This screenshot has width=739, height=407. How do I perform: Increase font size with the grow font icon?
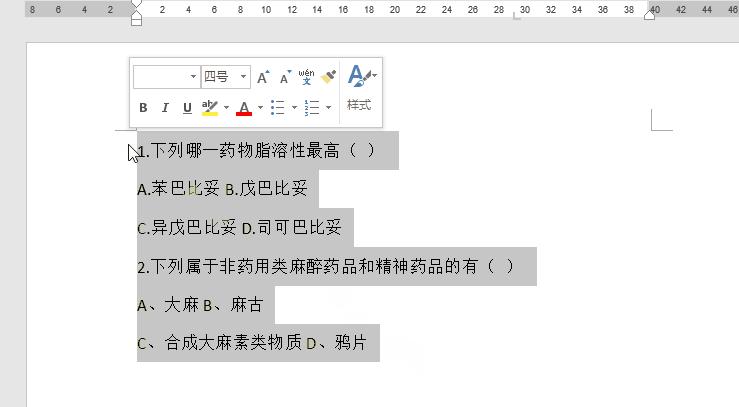point(263,77)
